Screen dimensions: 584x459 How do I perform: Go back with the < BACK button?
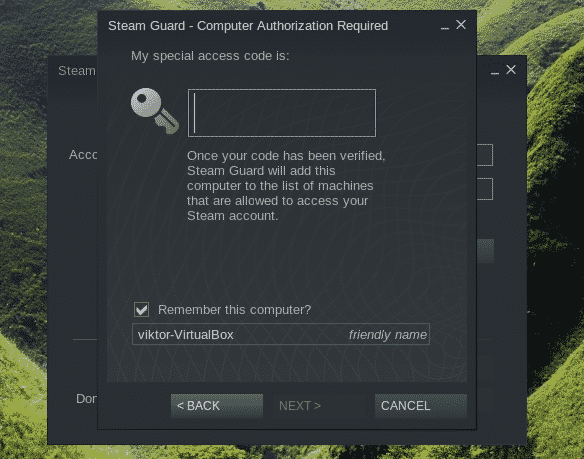coord(217,405)
